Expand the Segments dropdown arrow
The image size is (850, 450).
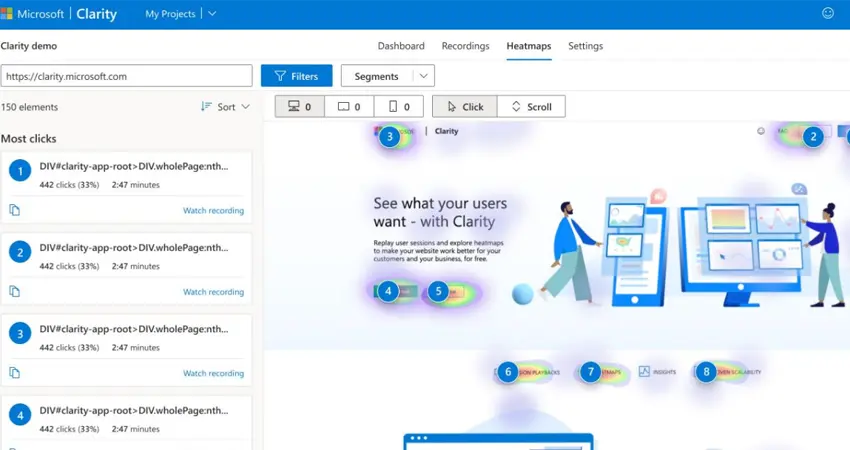(423, 76)
